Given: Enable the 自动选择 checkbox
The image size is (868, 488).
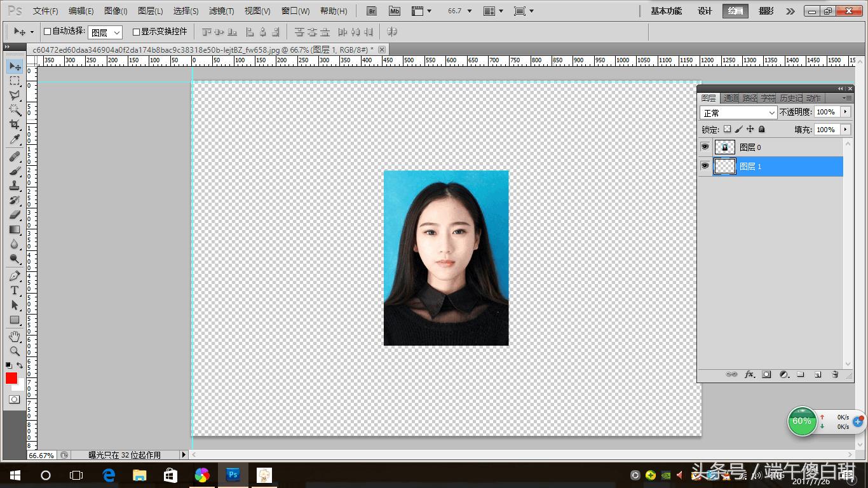Looking at the screenshot, I should (47, 32).
